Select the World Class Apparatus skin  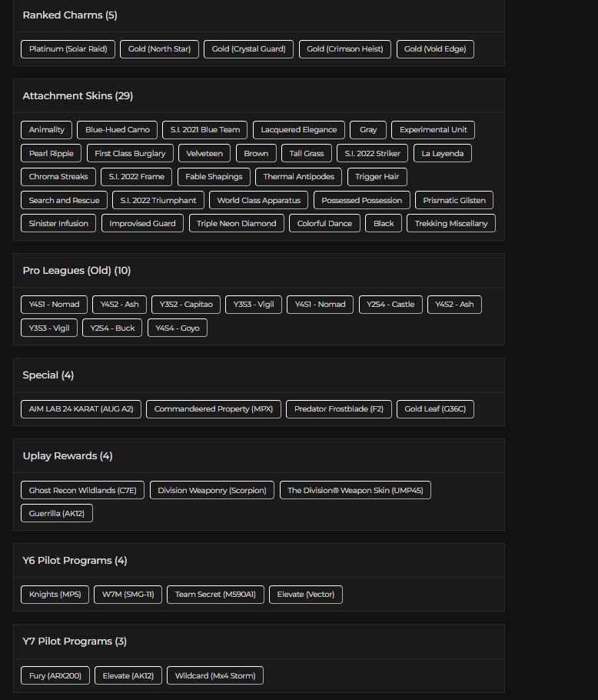point(258,201)
